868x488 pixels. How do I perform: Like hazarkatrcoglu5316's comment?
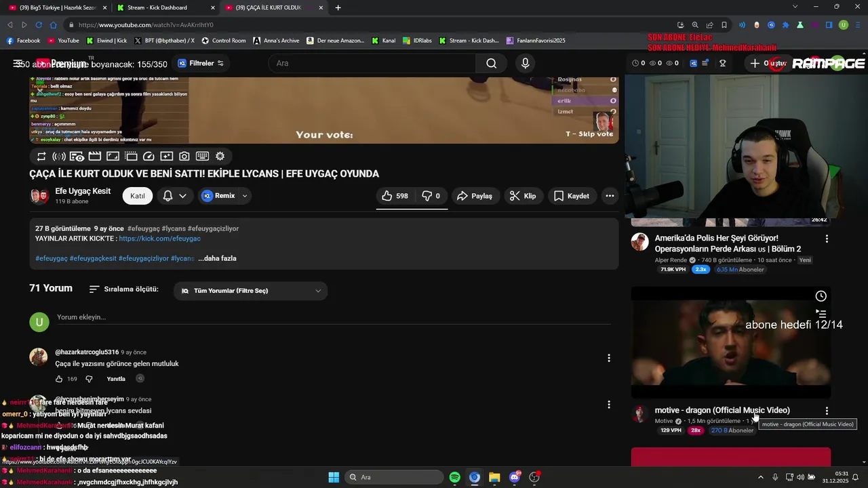click(x=59, y=379)
